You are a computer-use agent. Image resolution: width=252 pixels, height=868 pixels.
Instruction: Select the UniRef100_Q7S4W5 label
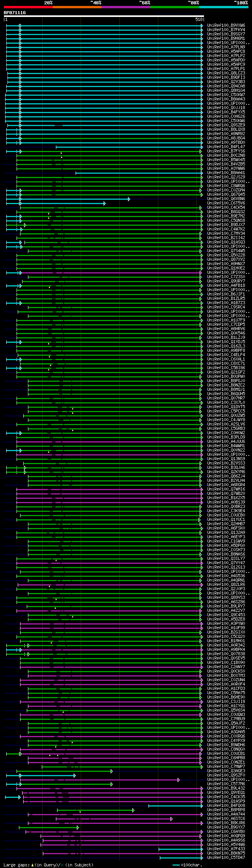coord(226,251)
